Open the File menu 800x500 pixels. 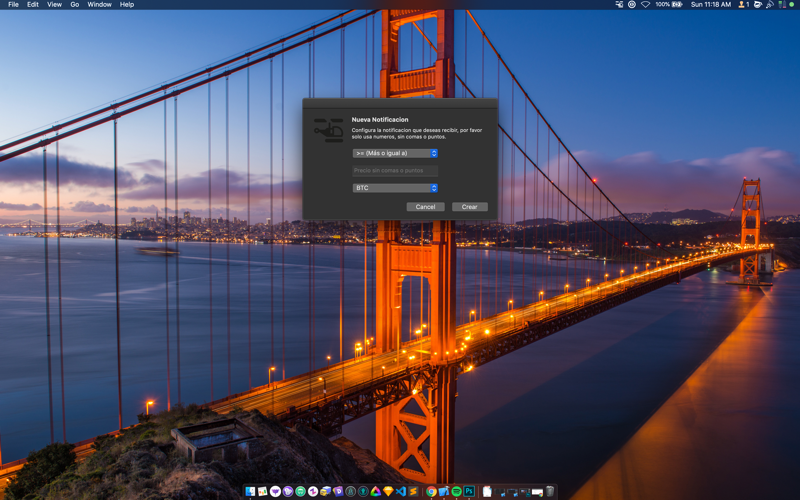13,5
